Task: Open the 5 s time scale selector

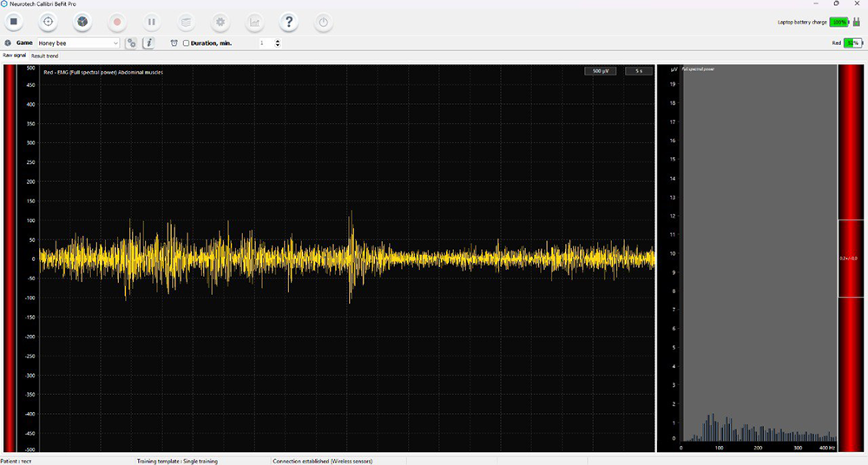Action: (638, 71)
